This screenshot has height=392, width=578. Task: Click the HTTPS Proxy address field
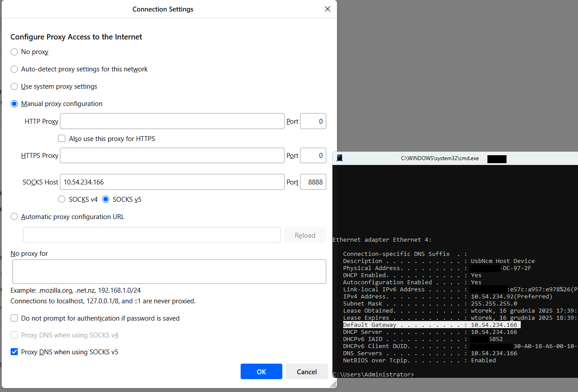coord(172,156)
